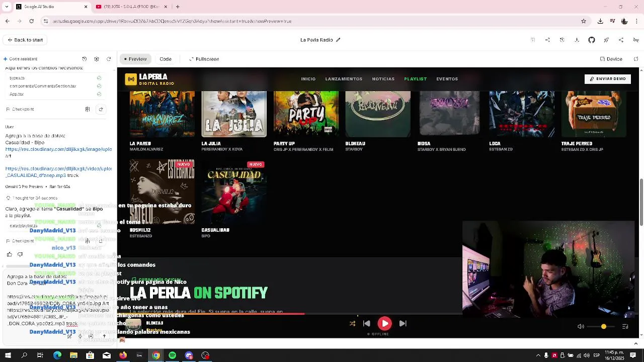This screenshot has height=362, width=644.
Task: Click the share icon in AI Studio toolbar
Action: [x=621, y=40]
